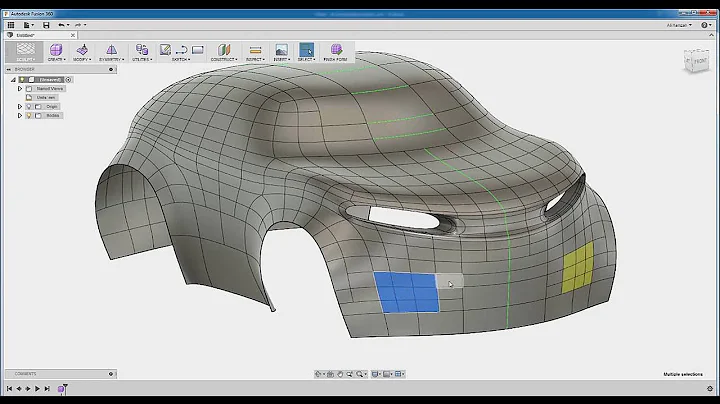Open the Insert dropdown menu

[x=281, y=60]
